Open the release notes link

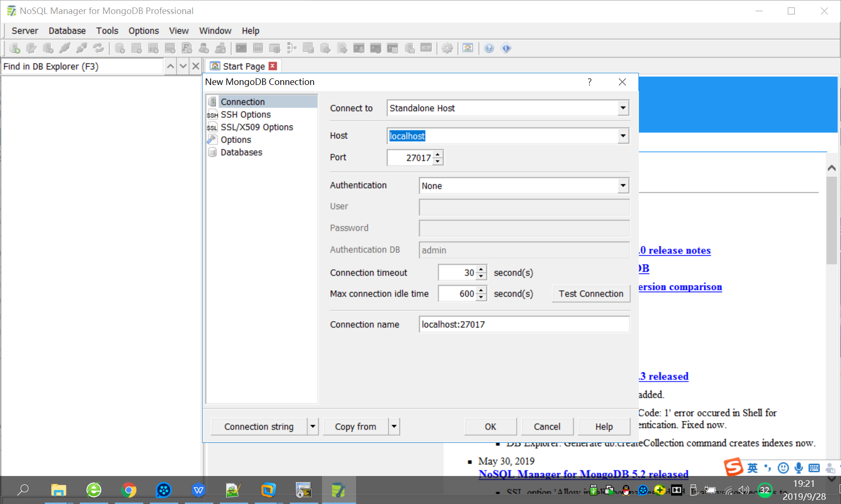pyautogui.click(x=675, y=251)
